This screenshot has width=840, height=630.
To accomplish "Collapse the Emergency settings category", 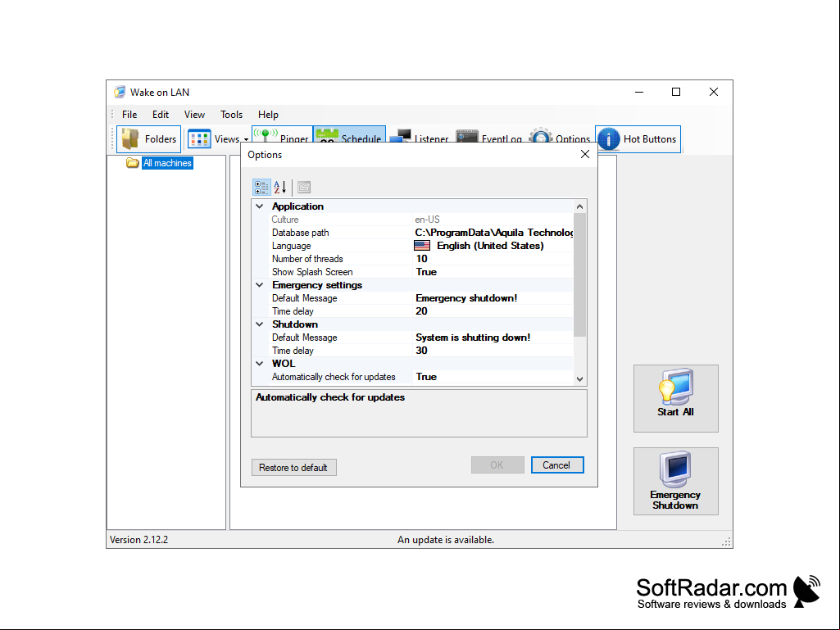I will point(260,285).
